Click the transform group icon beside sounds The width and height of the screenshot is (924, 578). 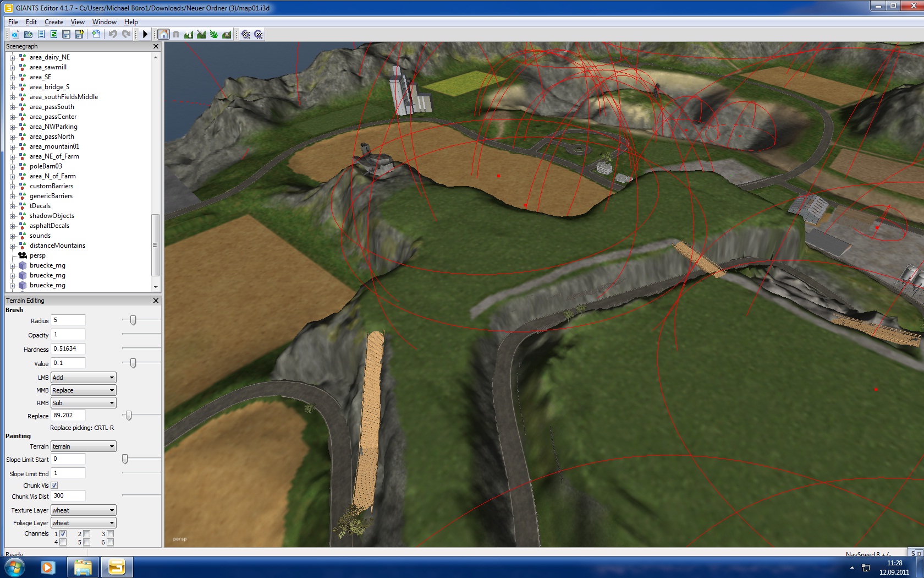click(23, 236)
